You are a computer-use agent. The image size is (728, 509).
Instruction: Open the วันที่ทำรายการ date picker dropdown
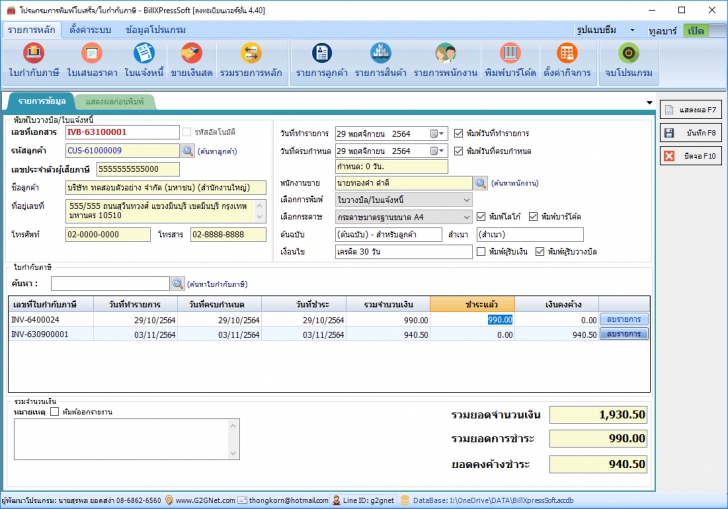tap(437, 133)
